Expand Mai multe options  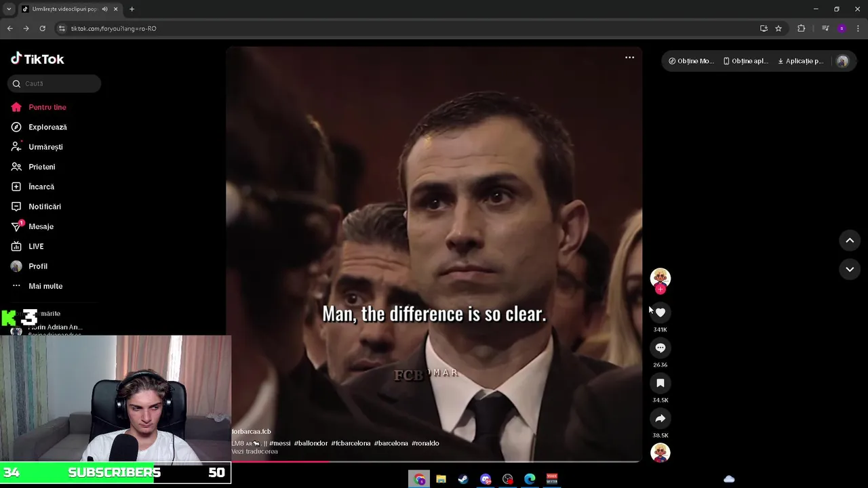pos(37,286)
